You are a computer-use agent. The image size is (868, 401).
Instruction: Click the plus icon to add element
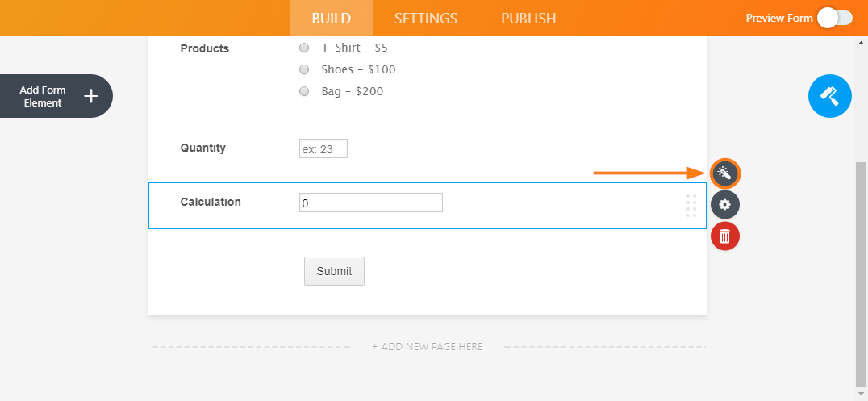click(91, 96)
